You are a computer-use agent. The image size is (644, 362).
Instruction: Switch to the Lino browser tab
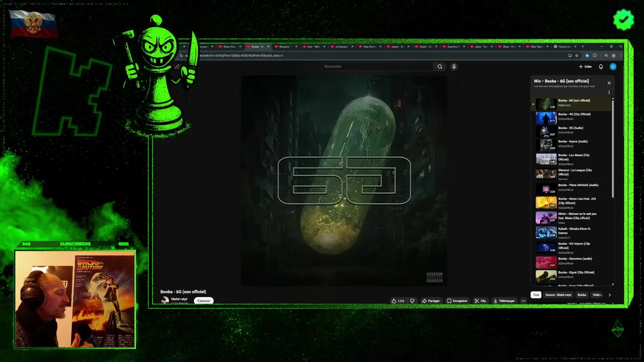pyautogui.click(x=313, y=46)
